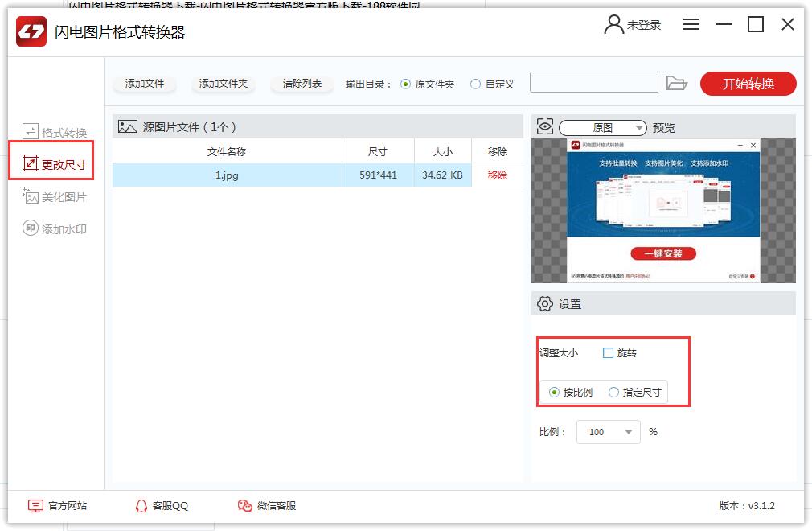Click the preview eye icon

545,127
